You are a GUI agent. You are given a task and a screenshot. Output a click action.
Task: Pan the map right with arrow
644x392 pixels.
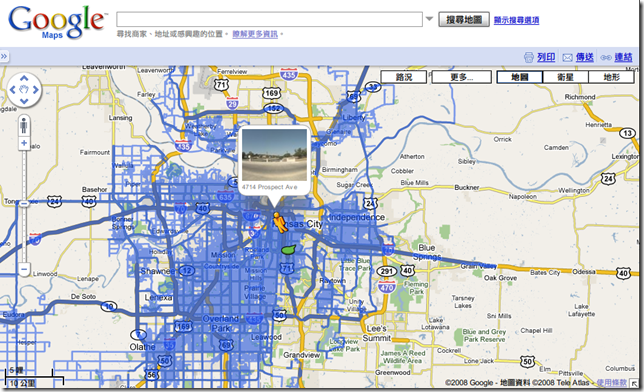tap(36, 90)
